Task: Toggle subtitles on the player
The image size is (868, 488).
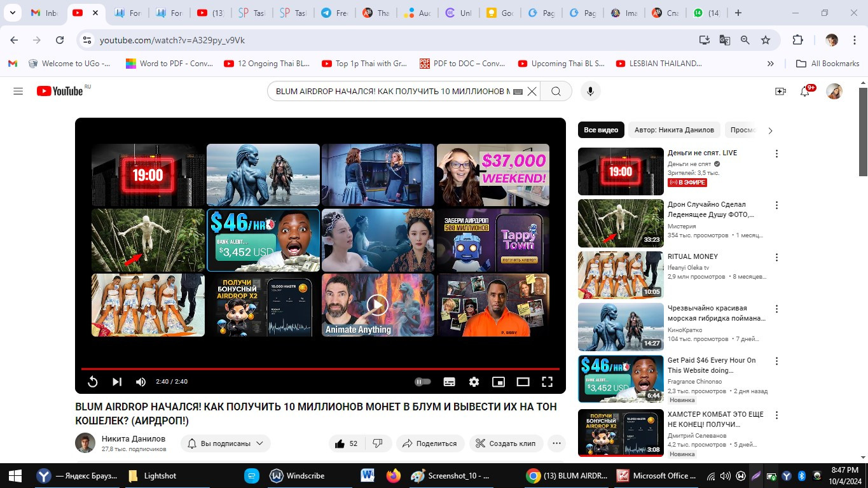Action: point(449,382)
